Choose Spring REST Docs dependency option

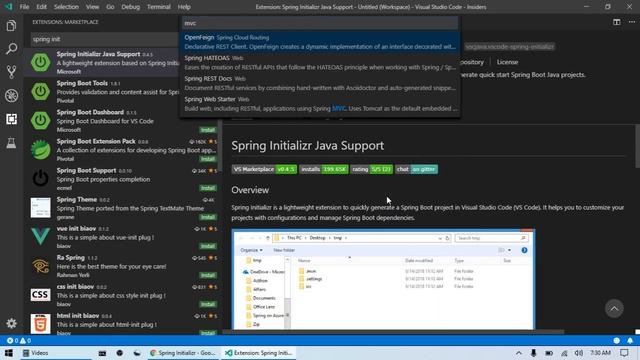[320, 83]
